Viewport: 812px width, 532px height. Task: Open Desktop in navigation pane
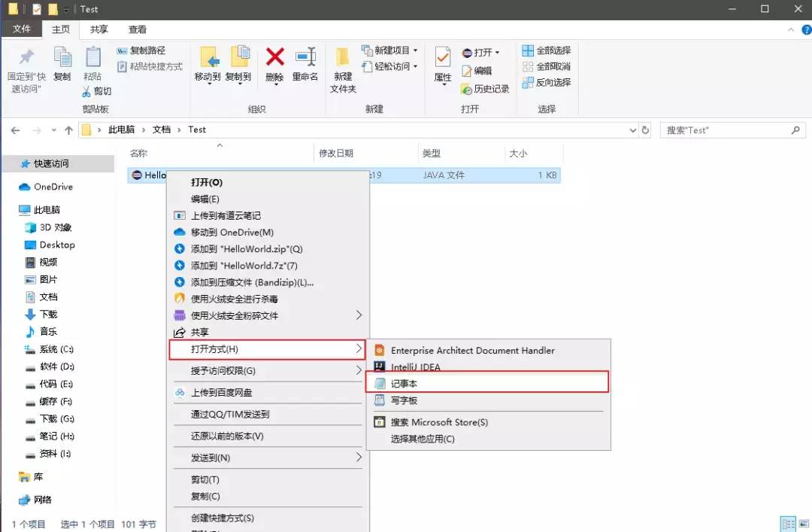[50, 245]
